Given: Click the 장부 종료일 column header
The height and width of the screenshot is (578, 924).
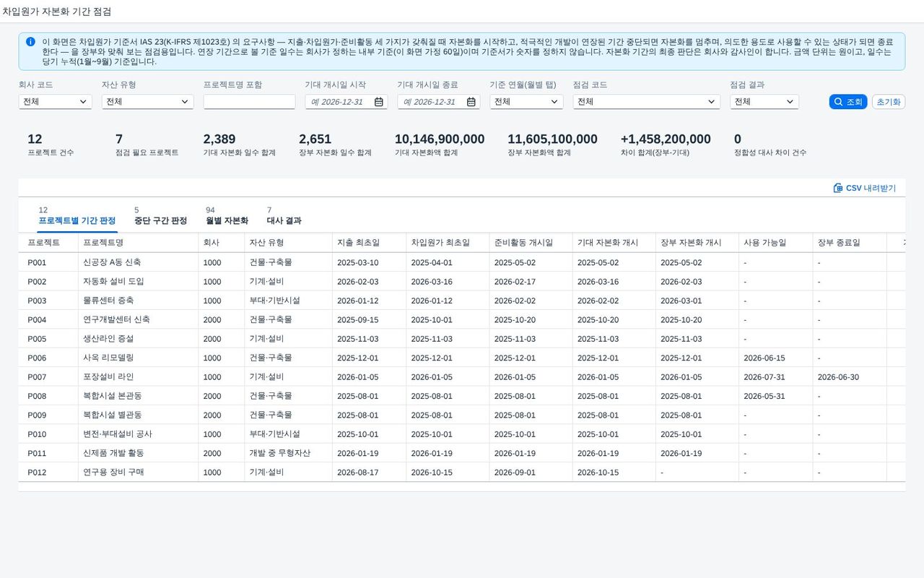Looking at the screenshot, I should click(850, 243).
